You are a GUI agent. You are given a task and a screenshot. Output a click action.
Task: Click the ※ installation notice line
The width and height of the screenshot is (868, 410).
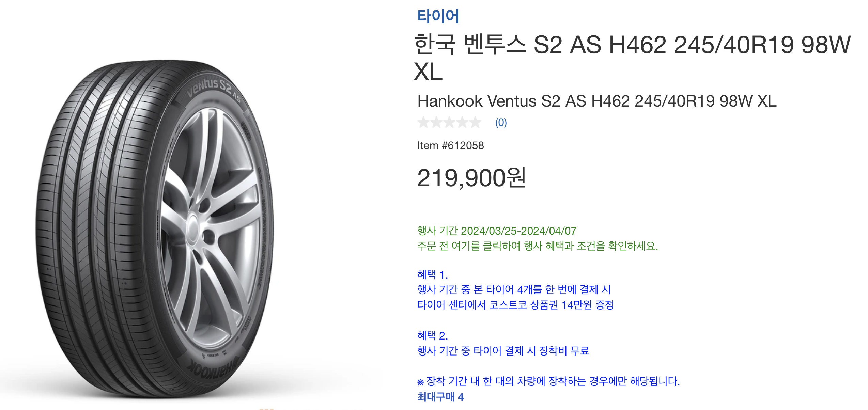click(x=548, y=381)
